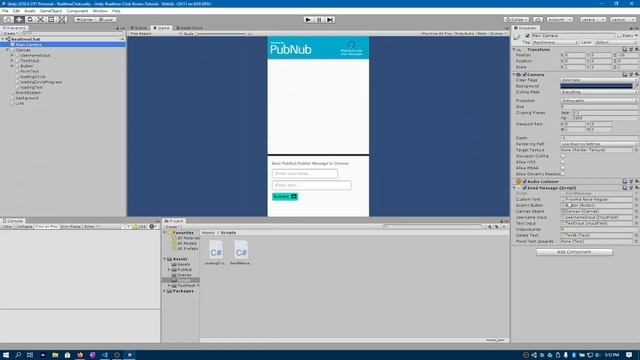Screen dimensions: 640x360
Task: Open Camera Background color swatch
Action: [x=596, y=86]
